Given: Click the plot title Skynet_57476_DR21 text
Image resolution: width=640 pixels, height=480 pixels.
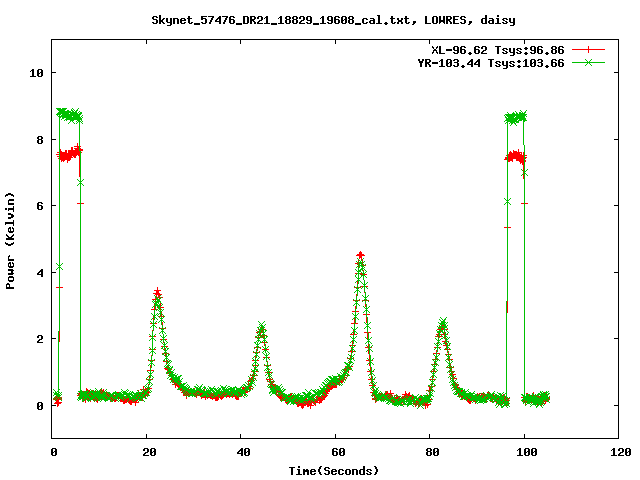Looking at the screenshot, I should pos(333,20).
